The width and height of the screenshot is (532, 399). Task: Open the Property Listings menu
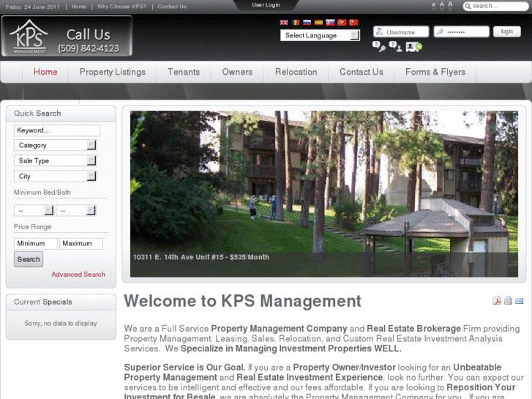click(112, 72)
